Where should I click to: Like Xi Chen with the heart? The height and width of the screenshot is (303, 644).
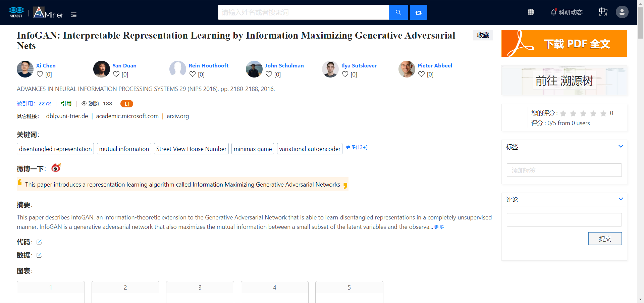[x=40, y=74]
